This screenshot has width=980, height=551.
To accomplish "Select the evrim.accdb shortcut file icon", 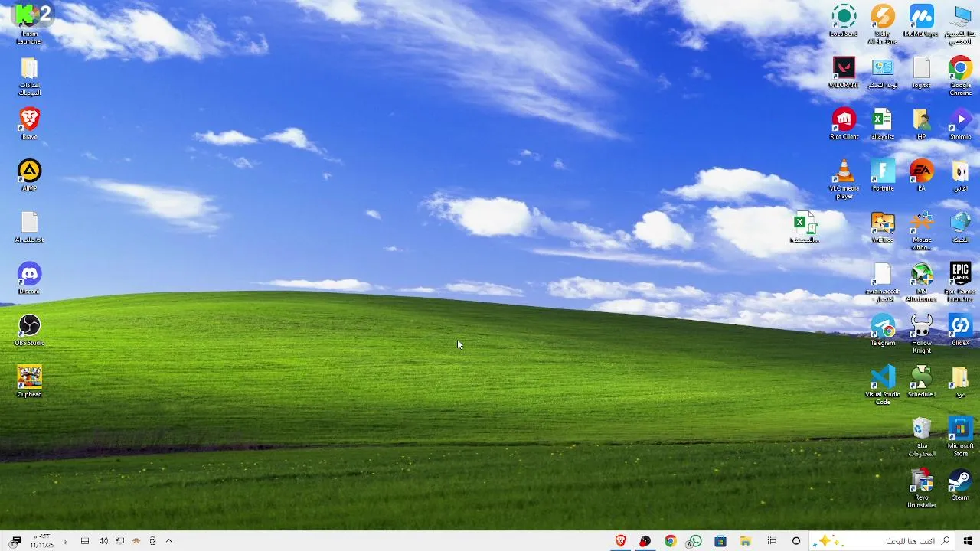I will tap(883, 282).
